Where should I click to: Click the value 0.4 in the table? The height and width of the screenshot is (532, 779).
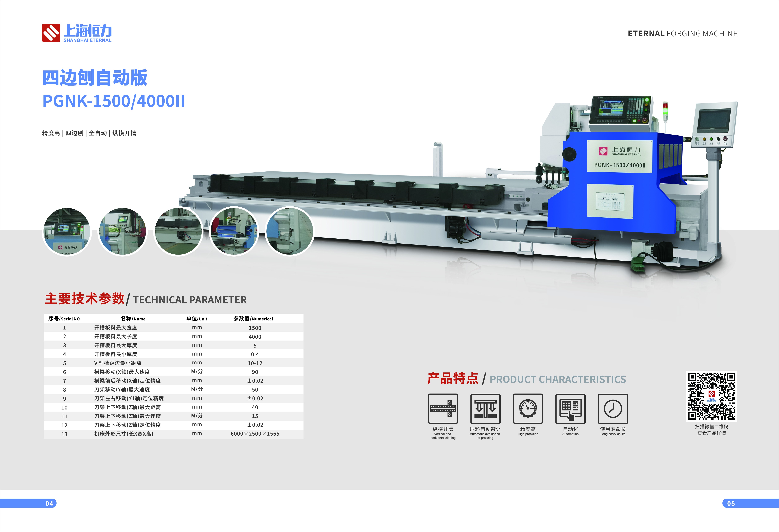[255, 355]
